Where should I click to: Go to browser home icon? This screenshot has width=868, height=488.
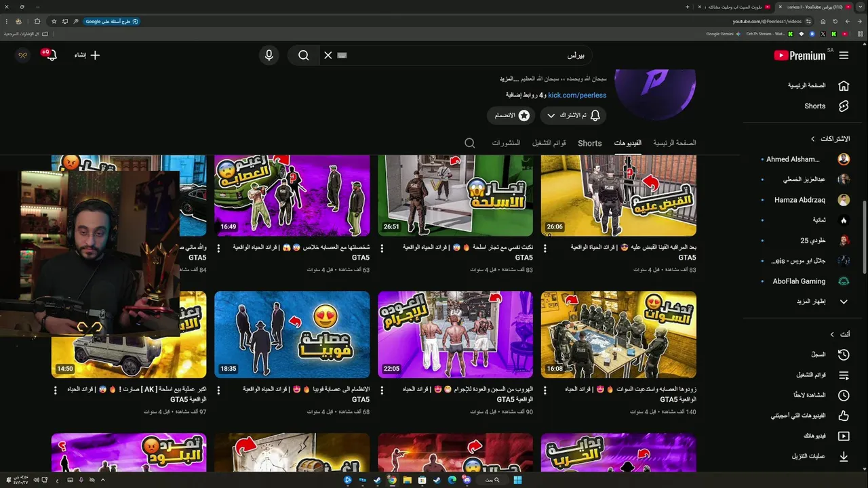tap(823, 22)
